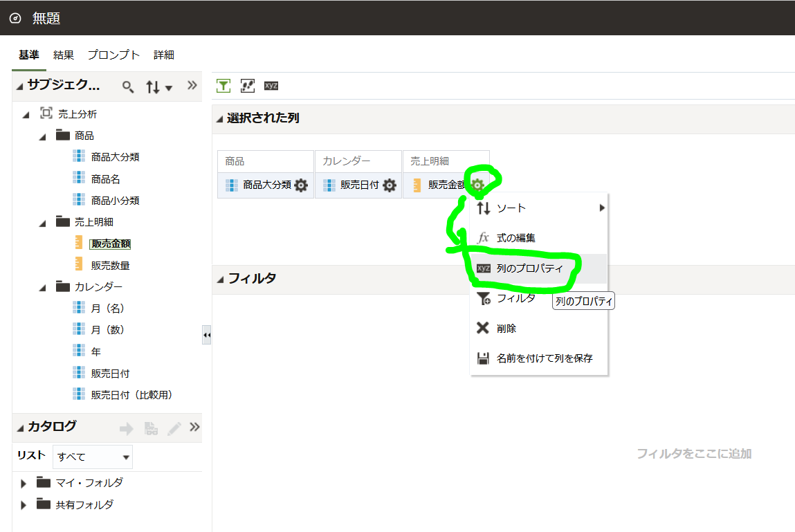
Task: Click the double chevron in the subject area header
Action: pos(192,85)
